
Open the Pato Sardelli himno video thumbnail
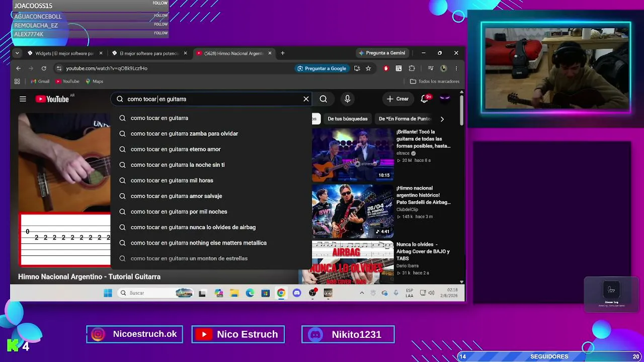pyautogui.click(x=353, y=211)
